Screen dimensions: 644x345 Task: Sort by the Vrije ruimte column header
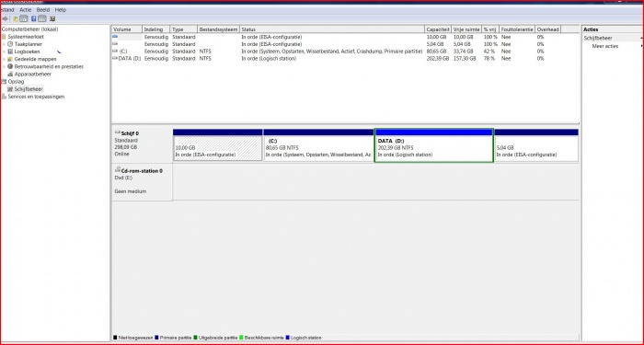pos(467,29)
